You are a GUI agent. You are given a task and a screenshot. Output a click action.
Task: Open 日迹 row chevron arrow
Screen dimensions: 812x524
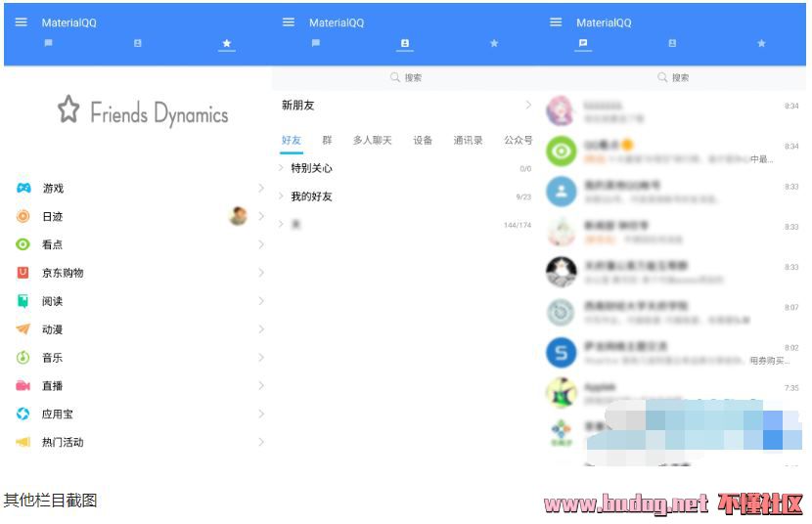tap(261, 216)
